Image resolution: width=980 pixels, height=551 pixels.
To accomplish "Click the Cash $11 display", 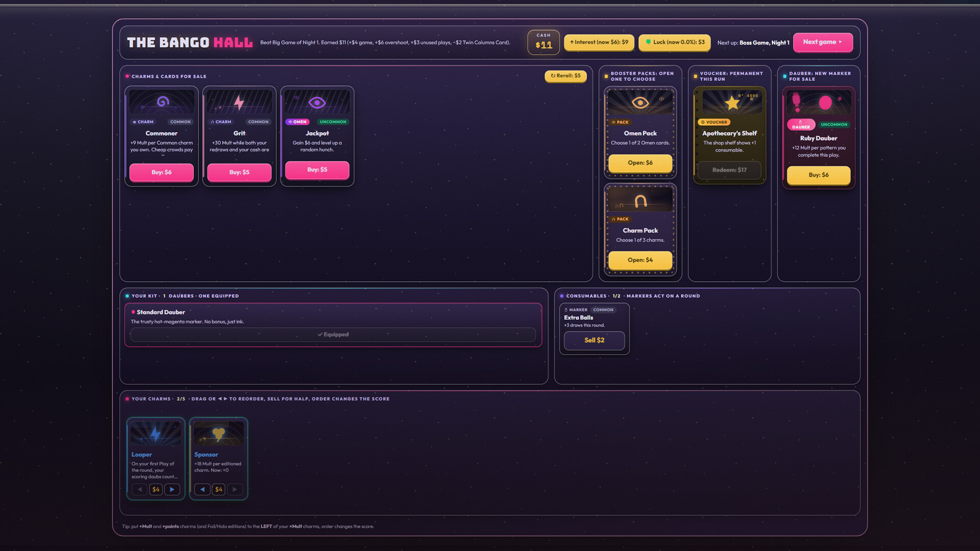I will [544, 42].
